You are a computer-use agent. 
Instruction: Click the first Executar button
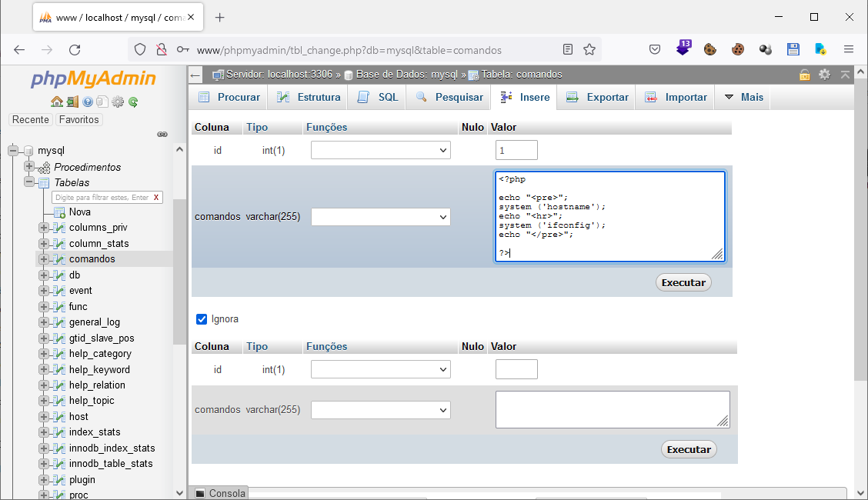coord(683,282)
